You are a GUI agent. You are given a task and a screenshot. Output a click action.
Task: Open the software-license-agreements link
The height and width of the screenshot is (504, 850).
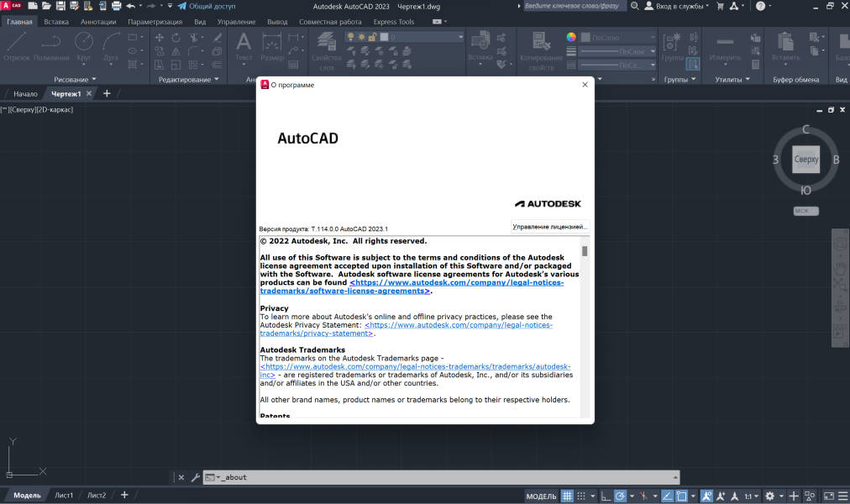pos(412,286)
